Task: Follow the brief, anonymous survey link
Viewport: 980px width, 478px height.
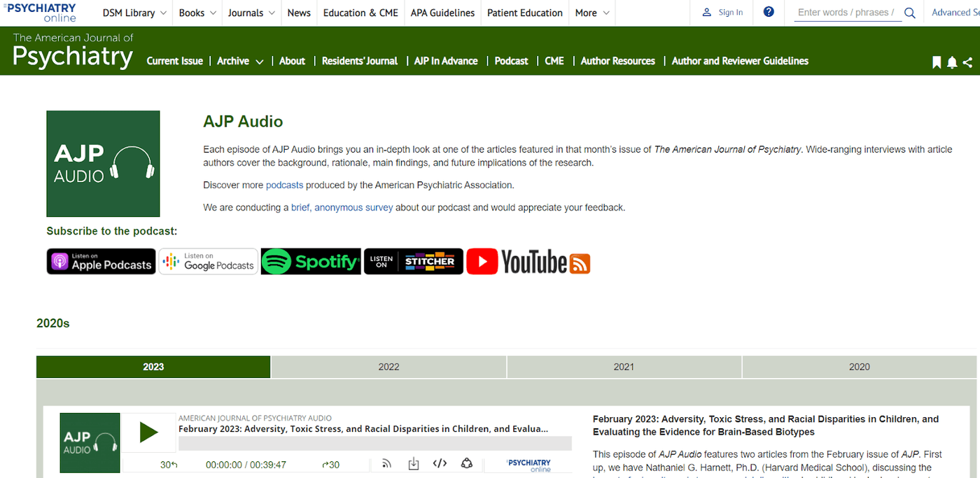Action: click(x=342, y=207)
